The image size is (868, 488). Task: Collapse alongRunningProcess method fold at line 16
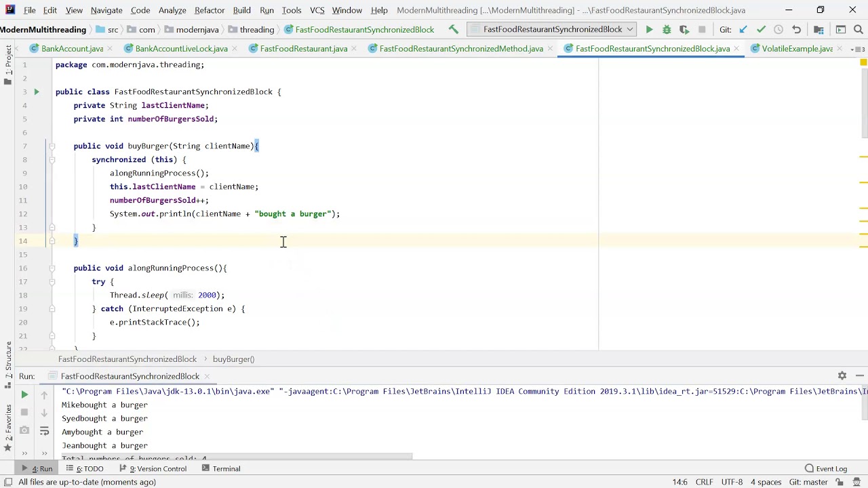coord(52,268)
